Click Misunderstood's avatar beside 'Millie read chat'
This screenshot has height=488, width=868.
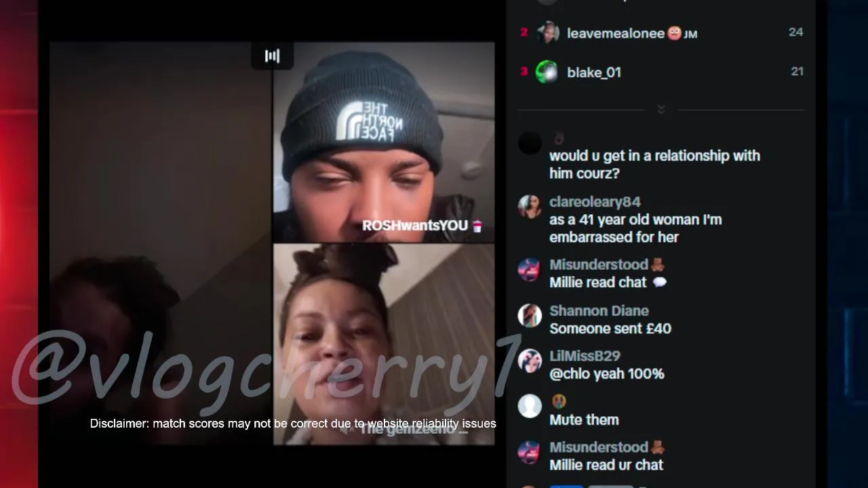tap(530, 270)
